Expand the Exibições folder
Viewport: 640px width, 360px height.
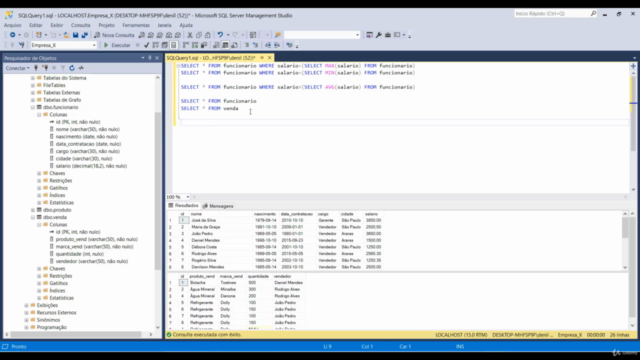coord(27,305)
